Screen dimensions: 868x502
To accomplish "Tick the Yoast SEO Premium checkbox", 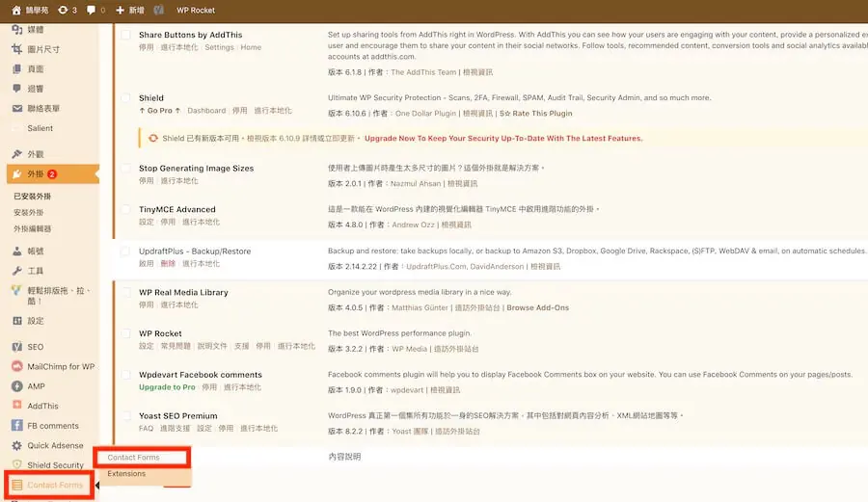I will (x=126, y=415).
